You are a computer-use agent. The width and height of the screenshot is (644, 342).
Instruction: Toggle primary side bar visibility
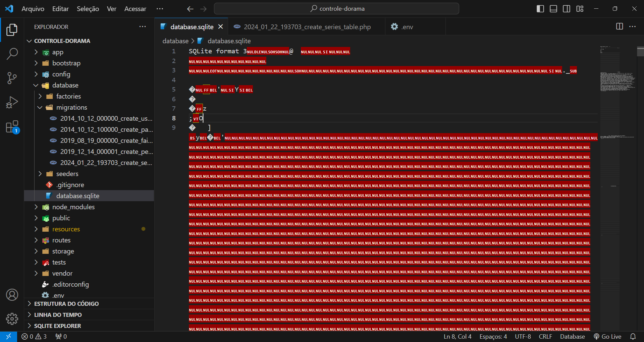[540, 9]
